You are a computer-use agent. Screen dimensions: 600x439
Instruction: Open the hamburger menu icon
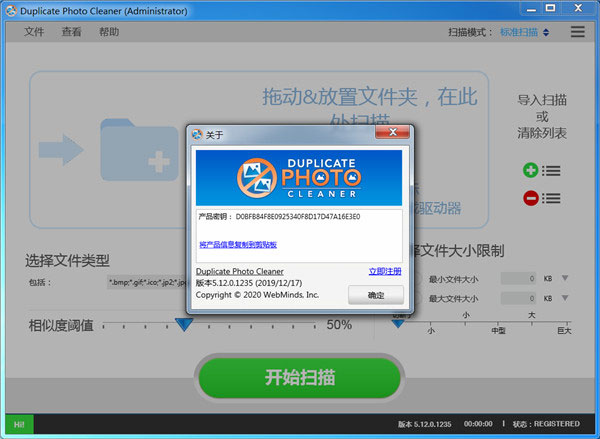point(577,32)
